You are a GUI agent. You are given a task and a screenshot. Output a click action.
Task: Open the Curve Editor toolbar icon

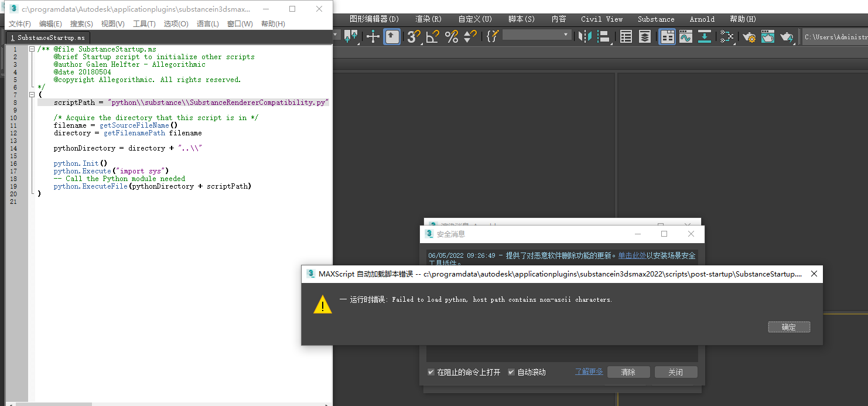pyautogui.click(x=685, y=37)
